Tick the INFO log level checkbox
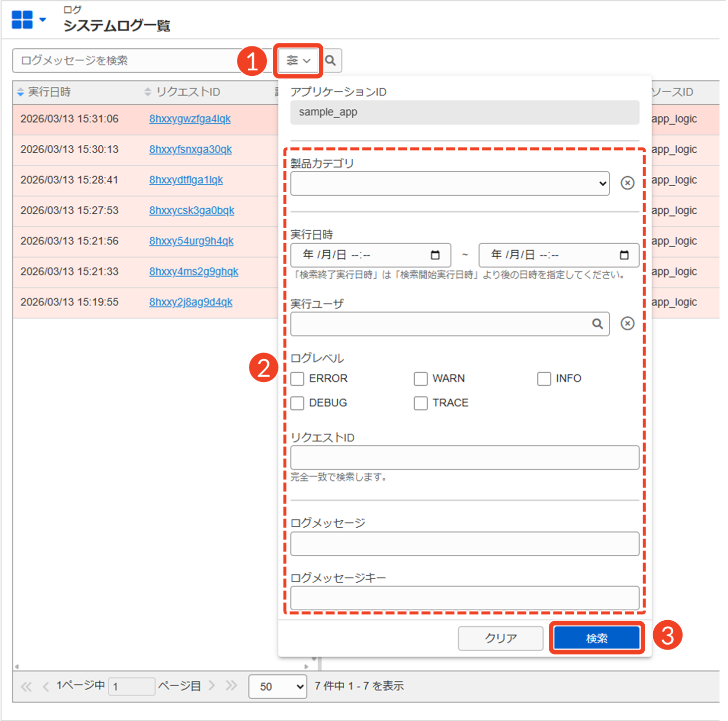Viewport: 728px width, 721px height. coord(544,379)
